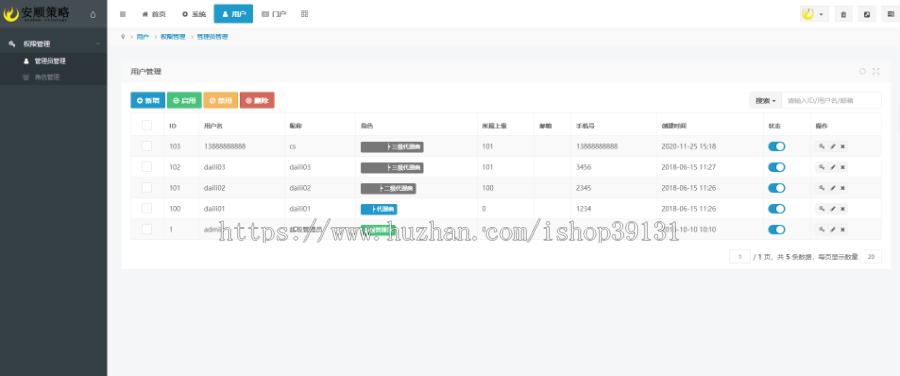Open the 搜索 dropdown
900x376 pixels.
(765, 100)
